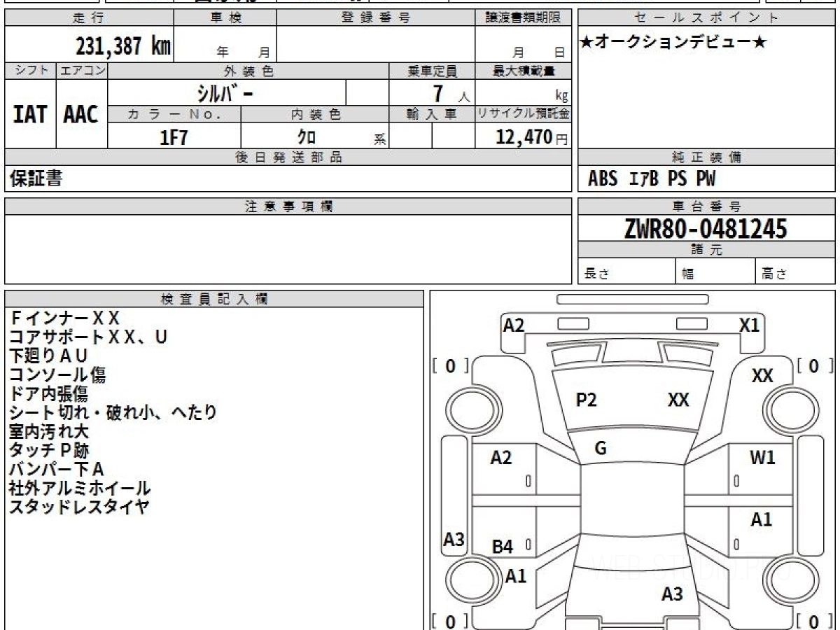
Task: Select the note コアサポートXX、U
Action: [x=88, y=337]
